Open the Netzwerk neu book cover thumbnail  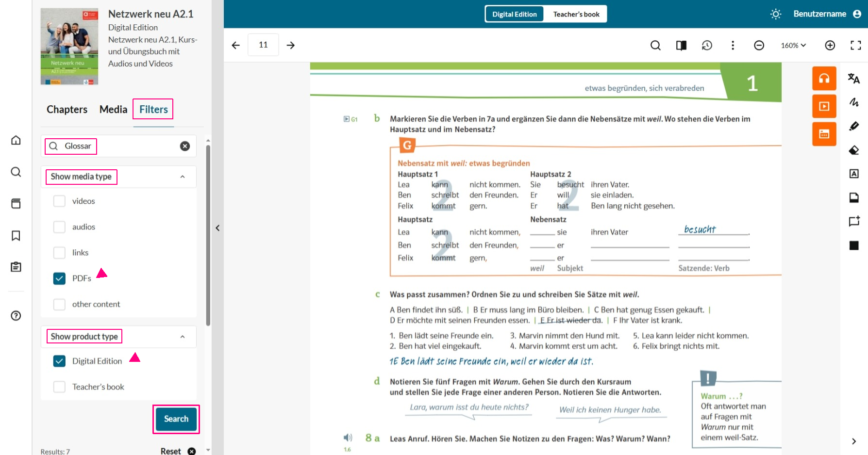pyautogui.click(x=69, y=47)
